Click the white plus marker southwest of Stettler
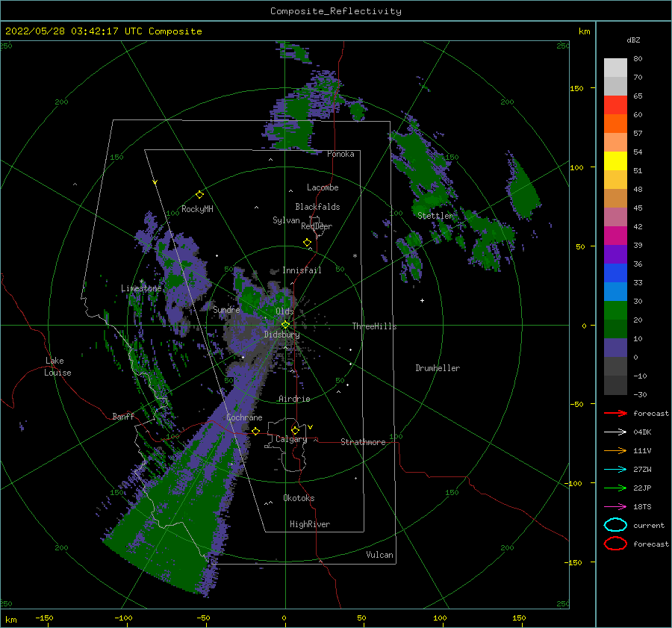Image resolution: width=672 pixels, height=628 pixels. [422, 300]
